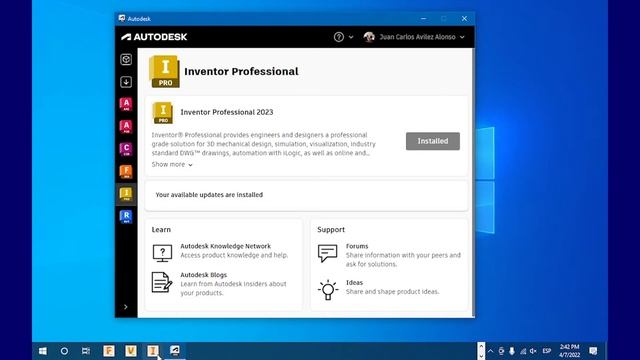Open the products cube icon in sidebar
Viewport: 640px width, 360px height.
pos(126,60)
